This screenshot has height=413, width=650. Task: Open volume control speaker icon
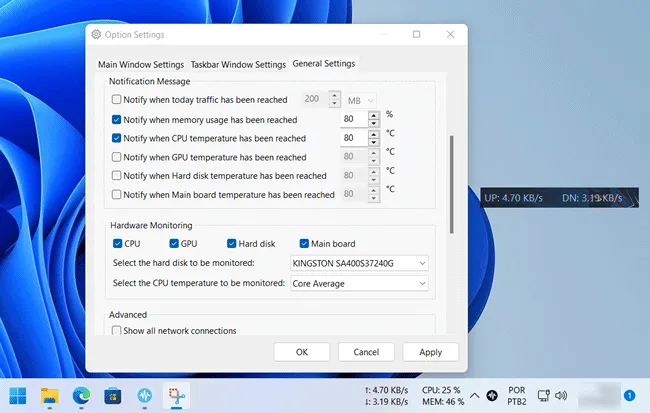pyautogui.click(x=561, y=396)
